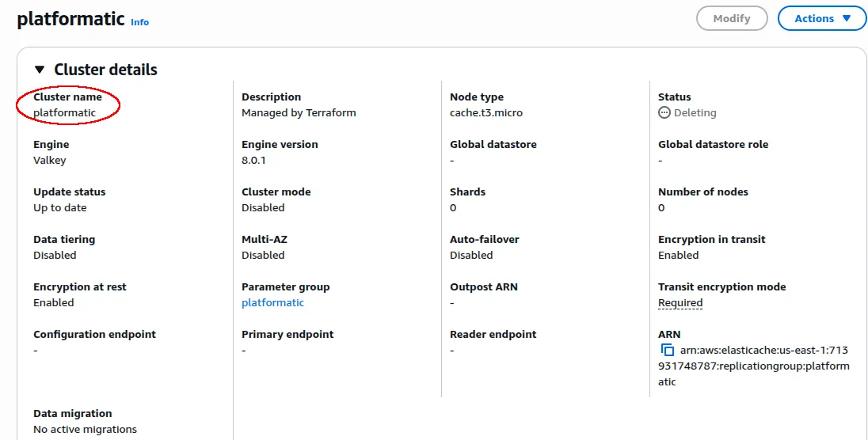The width and height of the screenshot is (868, 440).
Task: Click the Valkey engine value
Action: pos(50,160)
